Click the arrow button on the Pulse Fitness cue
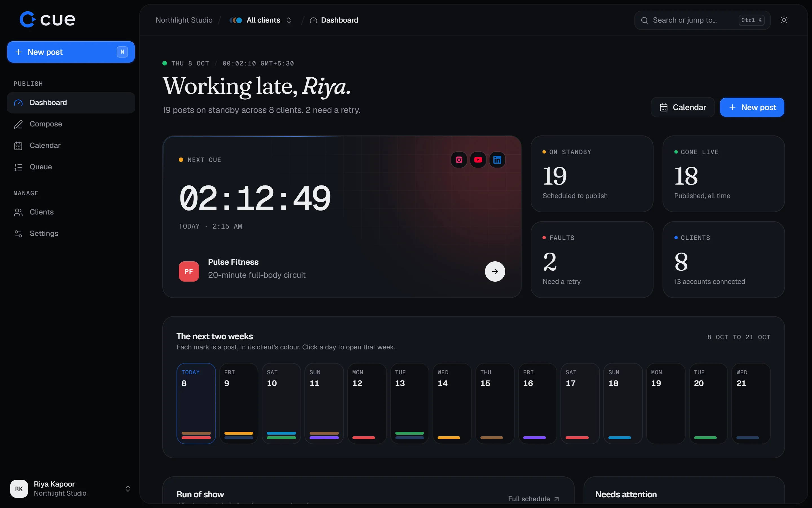This screenshot has width=812, height=508. click(495, 271)
